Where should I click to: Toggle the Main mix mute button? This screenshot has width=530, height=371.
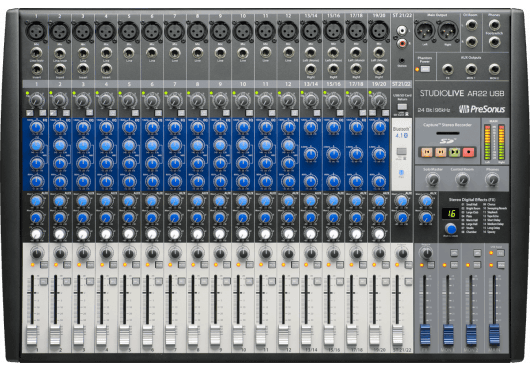(x=501, y=265)
